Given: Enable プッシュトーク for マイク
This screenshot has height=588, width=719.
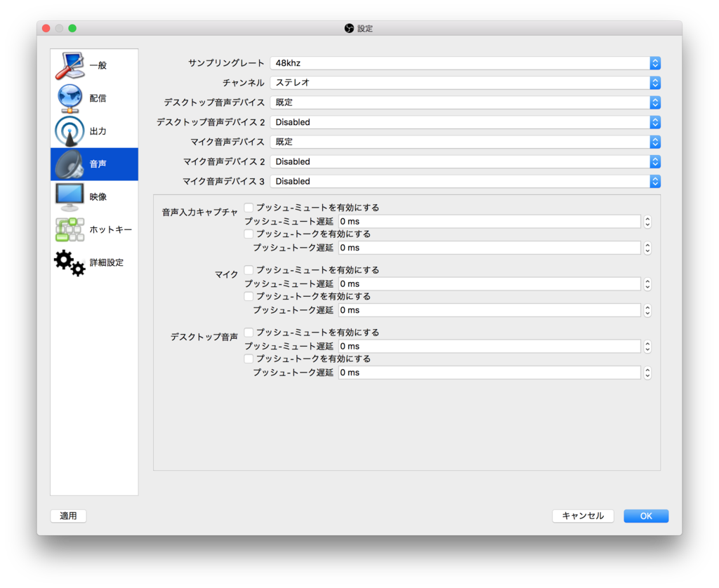Looking at the screenshot, I should click(x=249, y=296).
